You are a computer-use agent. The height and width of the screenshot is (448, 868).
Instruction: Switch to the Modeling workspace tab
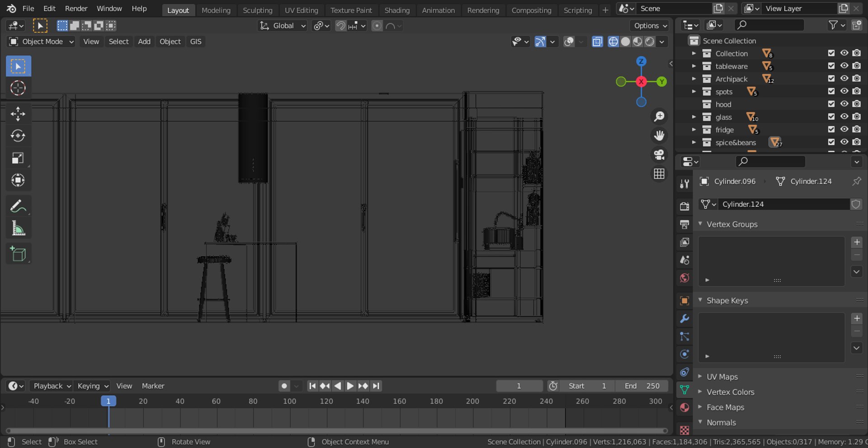216,10
